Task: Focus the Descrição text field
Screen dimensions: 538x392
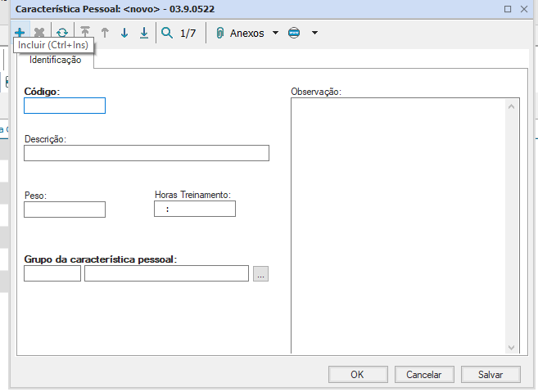Action: (147, 153)
